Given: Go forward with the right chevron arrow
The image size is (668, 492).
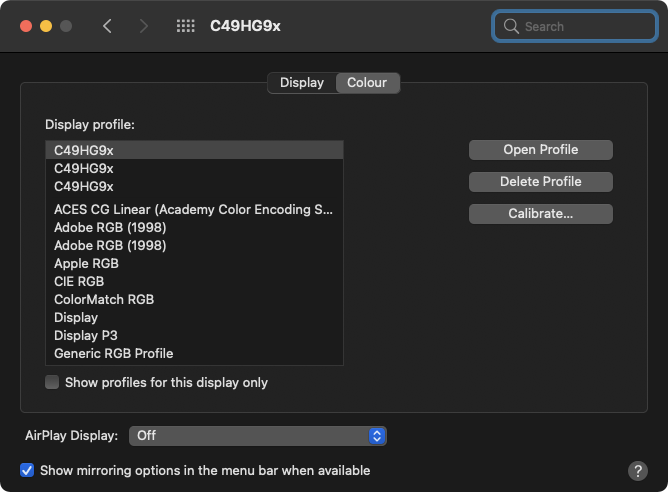Looking at the screenshot, I should point(144,26).
